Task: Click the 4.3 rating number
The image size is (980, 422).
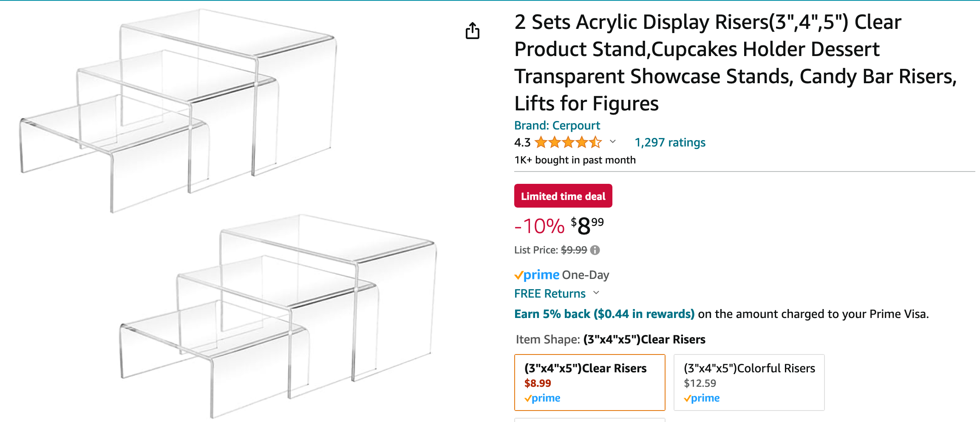Action: (522, 143)
